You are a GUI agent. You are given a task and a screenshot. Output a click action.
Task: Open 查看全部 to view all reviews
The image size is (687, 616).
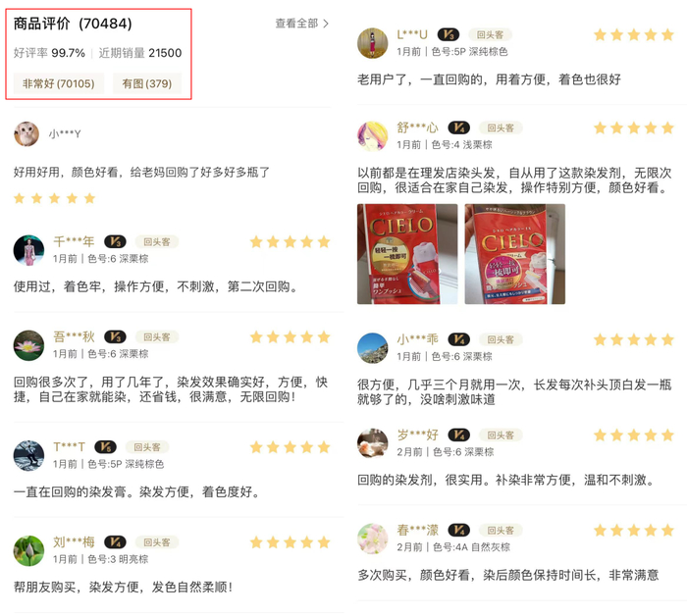[302, 24]
